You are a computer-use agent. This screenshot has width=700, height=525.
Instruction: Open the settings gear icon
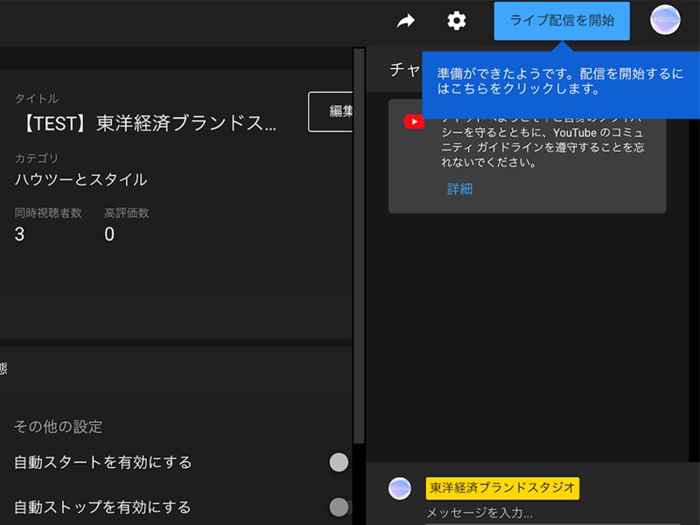[456, 21]
